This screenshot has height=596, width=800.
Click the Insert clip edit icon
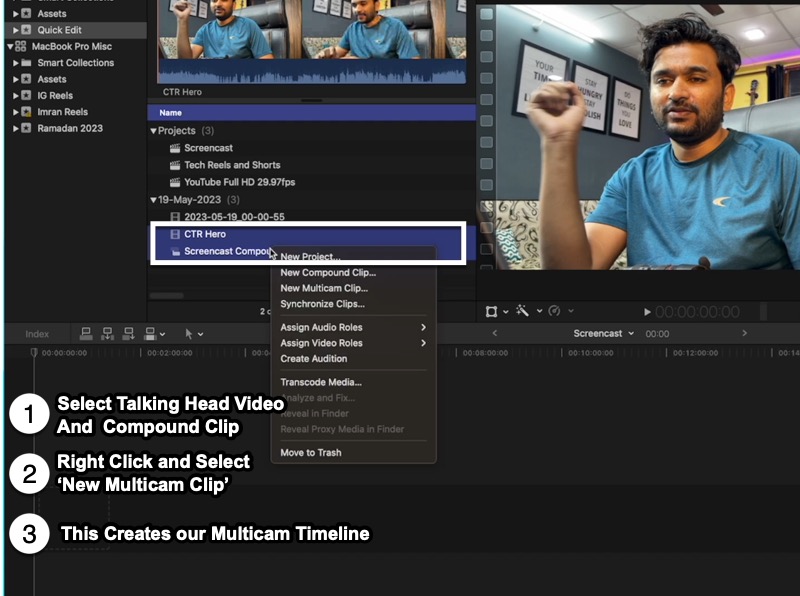(108, 334)
